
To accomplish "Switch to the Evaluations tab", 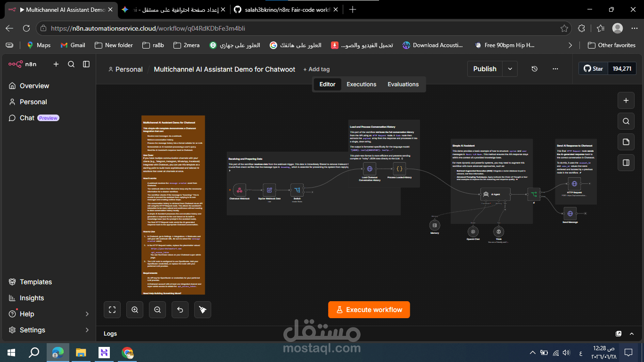I will (403, 84).
